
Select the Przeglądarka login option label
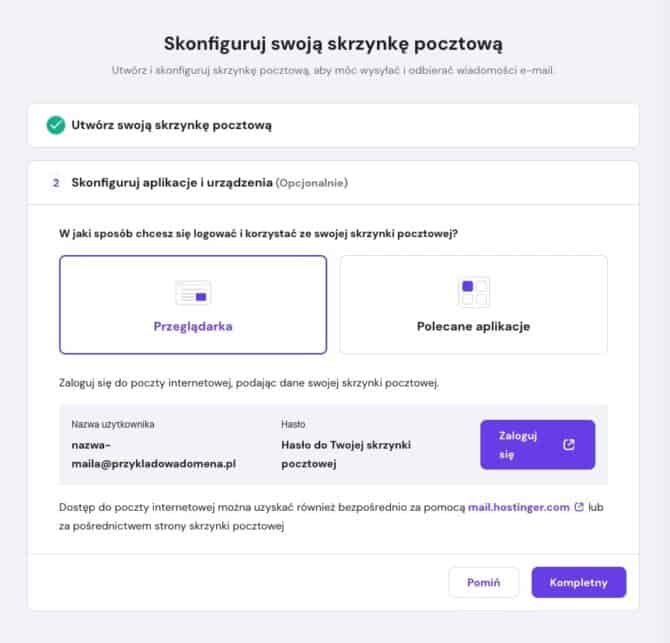tap(193, 326)
